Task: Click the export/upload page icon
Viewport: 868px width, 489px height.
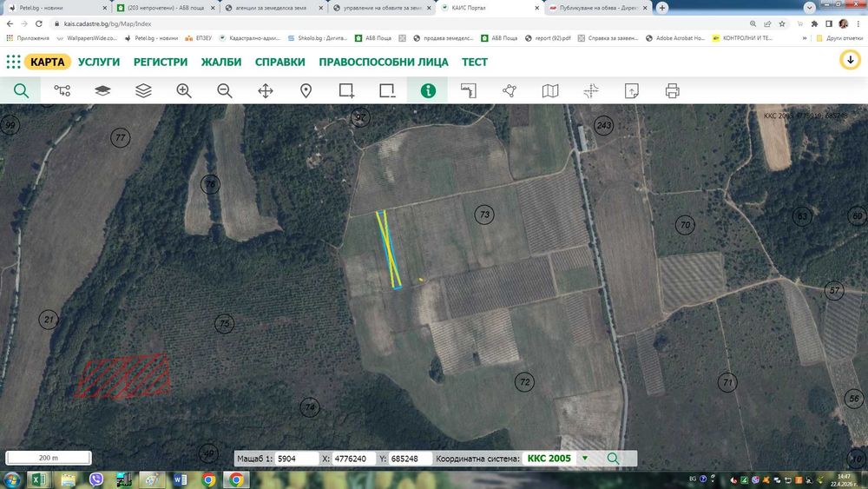Action: coord(632,90)
